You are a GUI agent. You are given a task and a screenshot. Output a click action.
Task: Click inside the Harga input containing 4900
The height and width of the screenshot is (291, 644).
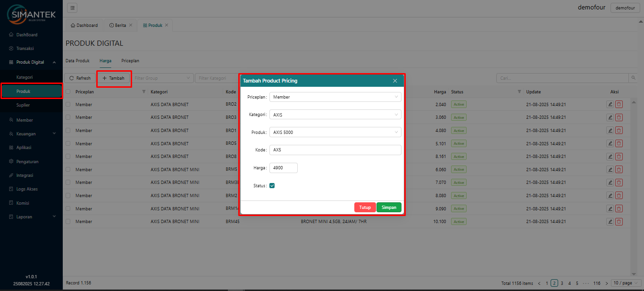[x=283, y=167]
